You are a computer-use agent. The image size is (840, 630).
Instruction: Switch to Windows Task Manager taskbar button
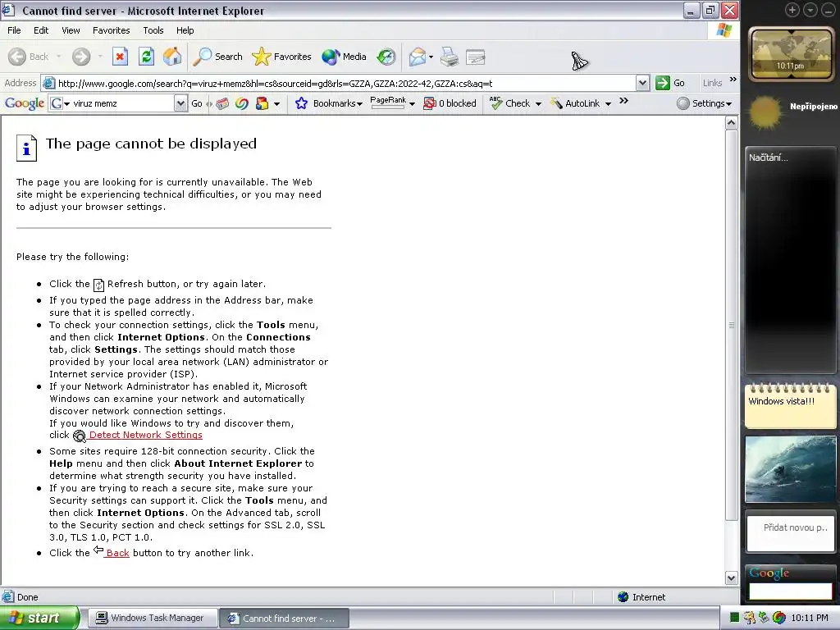[x=153, y=618]
